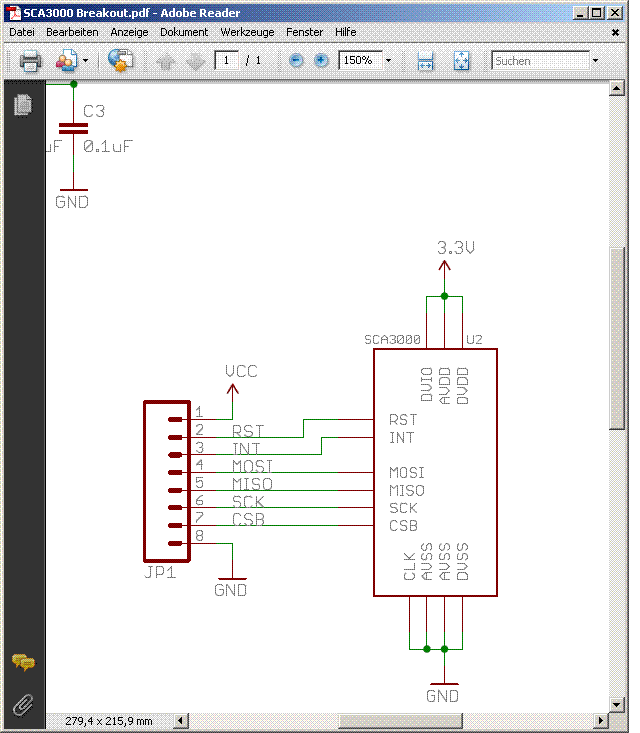Viewport: 640px width, 733px height.
Task: Click the horizontal scrollbar left arrow
Action: [x=181, y=721]
